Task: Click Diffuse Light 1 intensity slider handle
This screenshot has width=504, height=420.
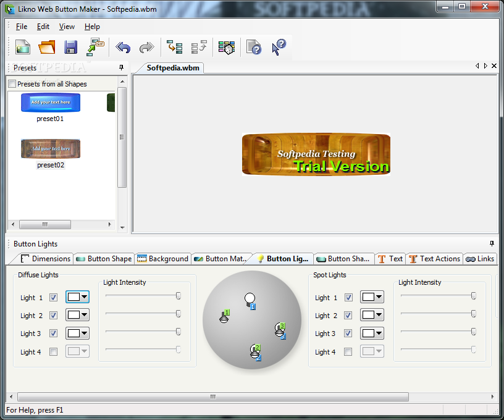Action: click(178, 296)
